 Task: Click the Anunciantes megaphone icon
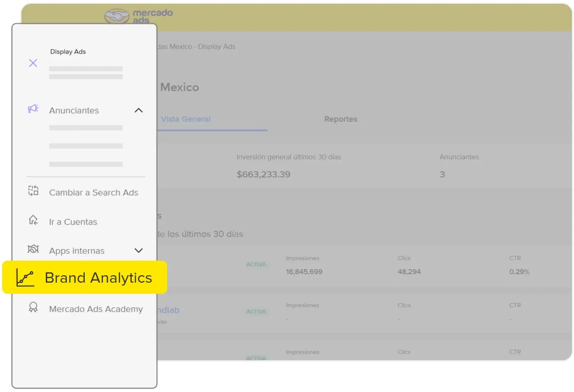[33, 109]
